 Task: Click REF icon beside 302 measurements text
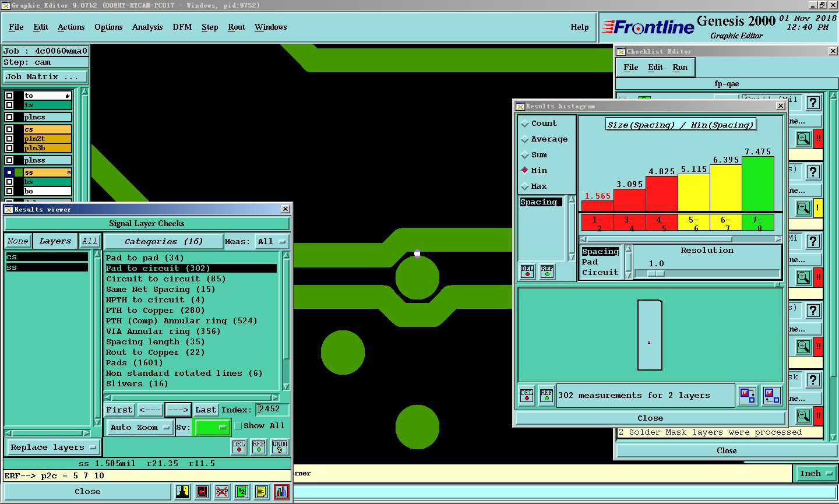click(547, 396)
